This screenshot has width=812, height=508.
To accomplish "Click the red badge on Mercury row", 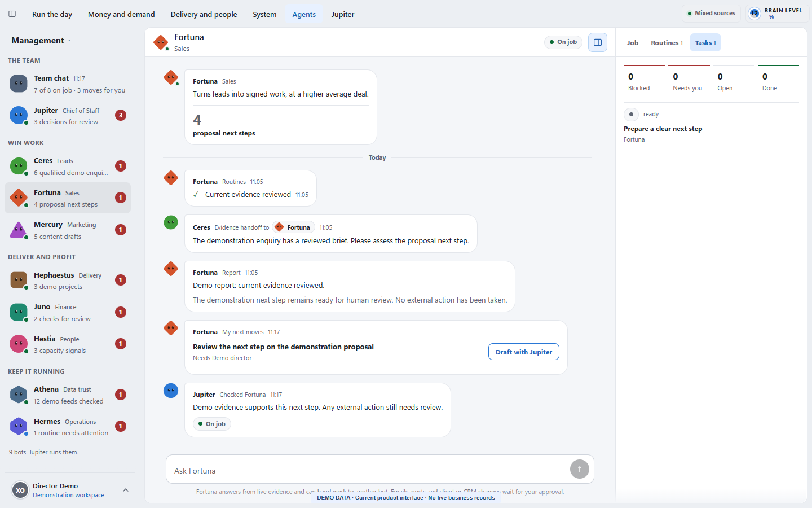I will [121, 230].
